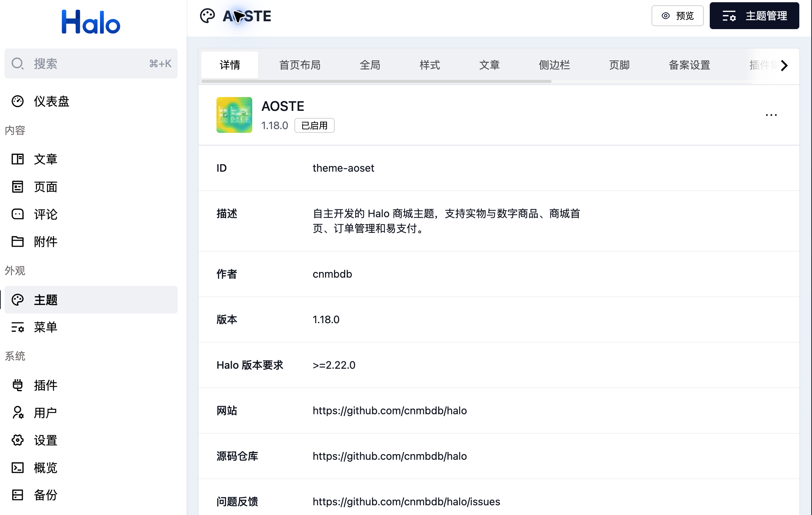Open 插件 in sidebar menu
The width and height of the screenshot is (812, 515).
pos(91,385)
